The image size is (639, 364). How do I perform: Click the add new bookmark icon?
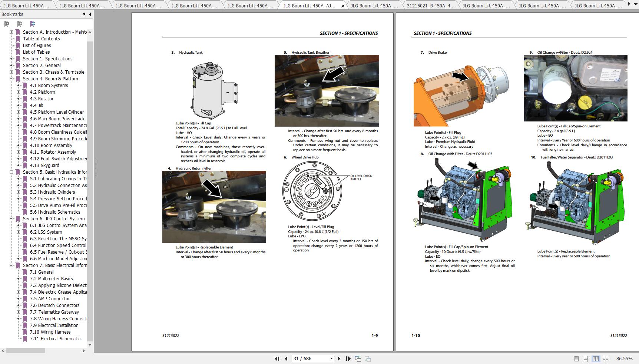point(20,24)
